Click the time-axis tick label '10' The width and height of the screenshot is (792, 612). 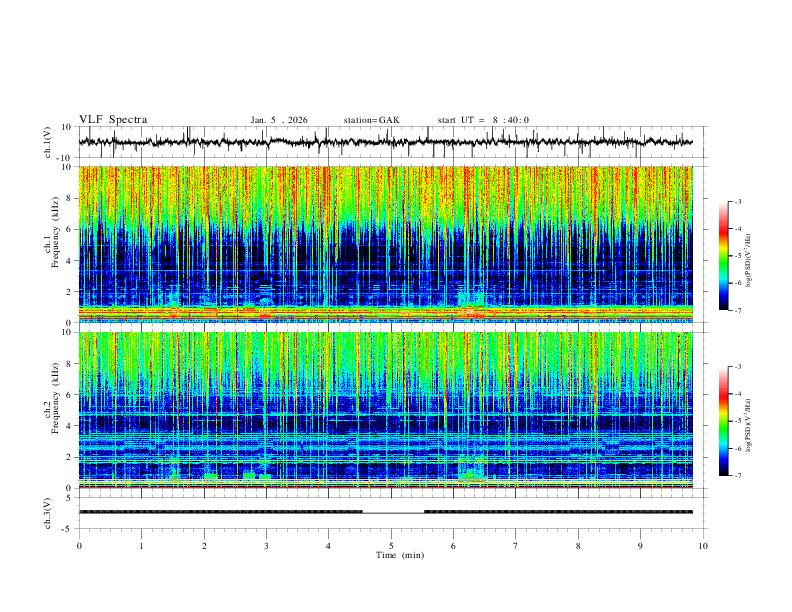click(703, 546)
